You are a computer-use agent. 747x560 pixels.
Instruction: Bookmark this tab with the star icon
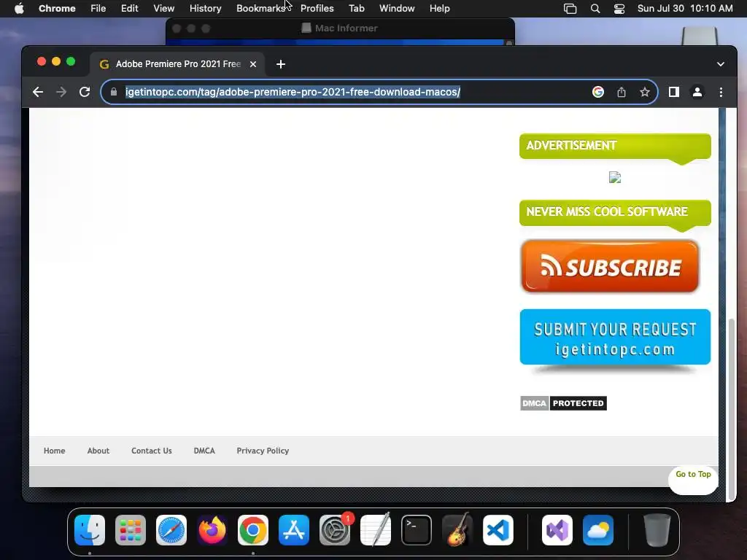coord(645,92)
